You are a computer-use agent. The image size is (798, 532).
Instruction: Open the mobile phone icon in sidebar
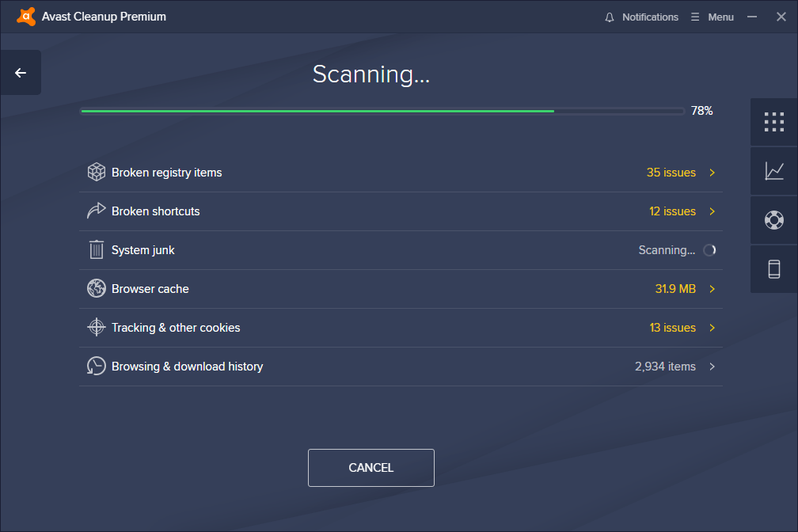click(773, 269)
